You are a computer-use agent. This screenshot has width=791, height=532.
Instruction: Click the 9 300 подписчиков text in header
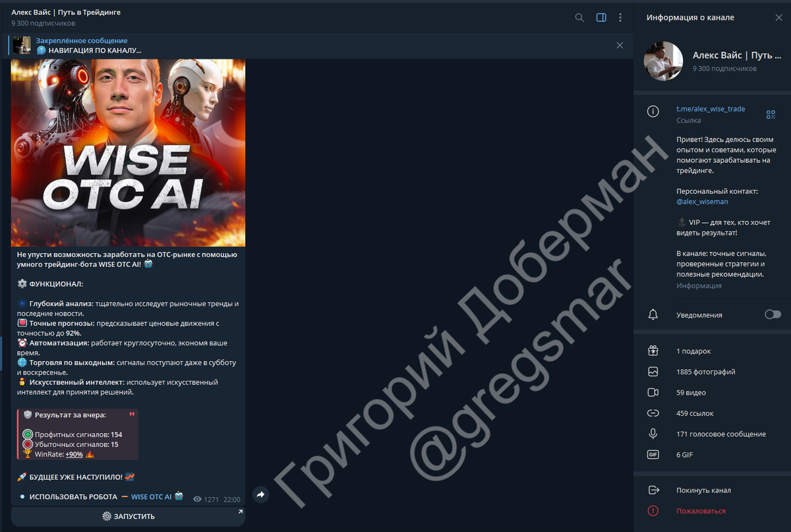(43, 24)
